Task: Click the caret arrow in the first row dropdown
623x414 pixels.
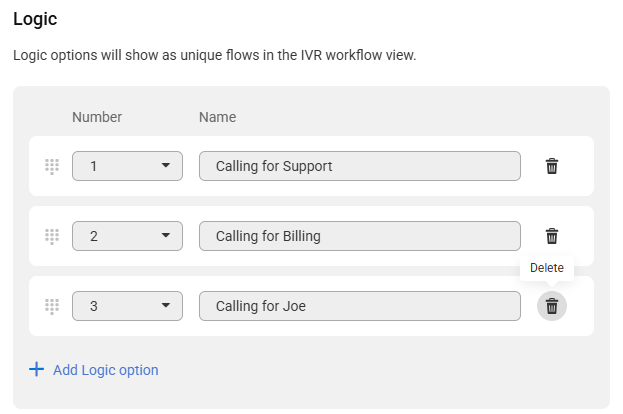Action: [166, 165]
